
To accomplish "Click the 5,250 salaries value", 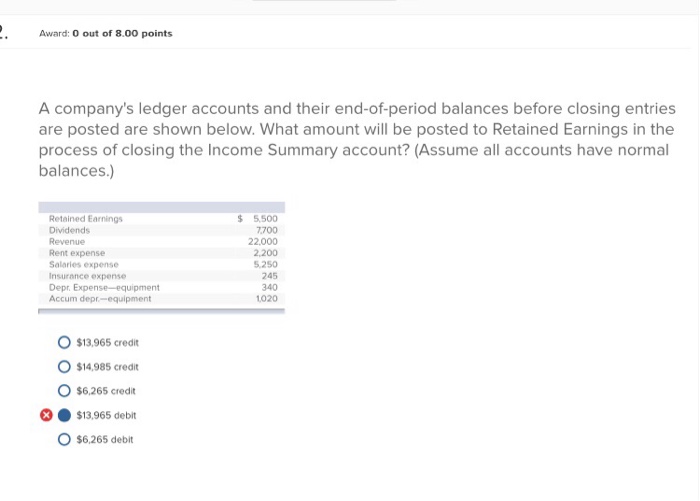I will click(266, 264).
